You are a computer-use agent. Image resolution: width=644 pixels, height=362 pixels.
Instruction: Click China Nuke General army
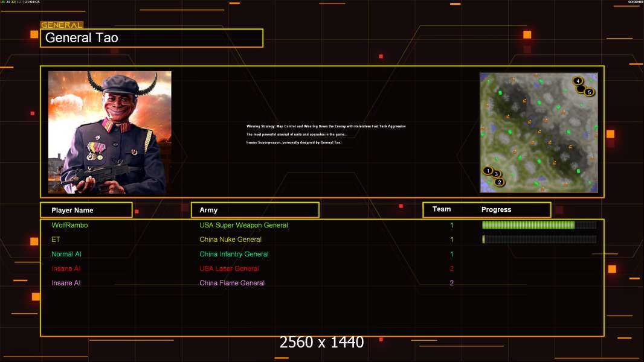pyautogui.click(x=230, y=240)
